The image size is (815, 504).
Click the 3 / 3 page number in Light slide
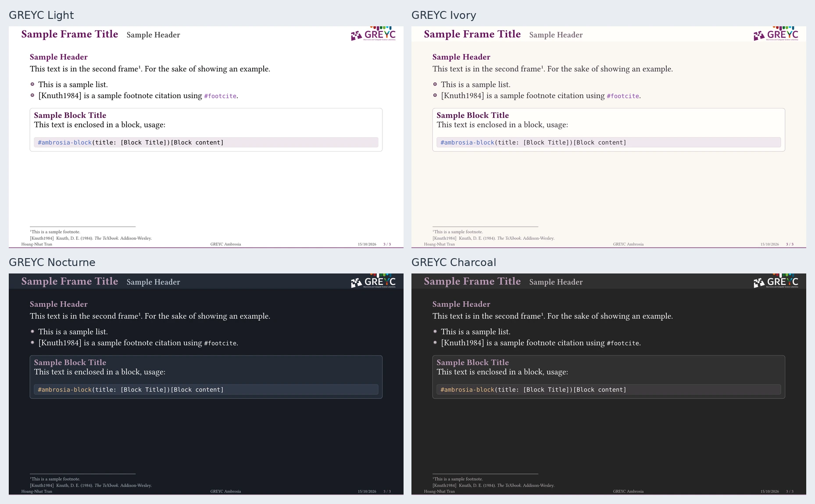[x=387, y=244]
